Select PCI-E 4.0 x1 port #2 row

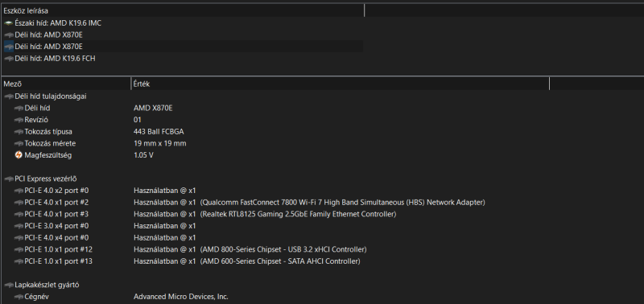click(56, 202)
